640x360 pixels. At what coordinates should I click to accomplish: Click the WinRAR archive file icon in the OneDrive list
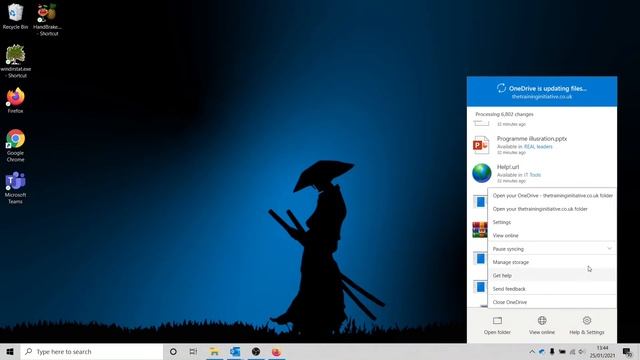coord(480,230)
